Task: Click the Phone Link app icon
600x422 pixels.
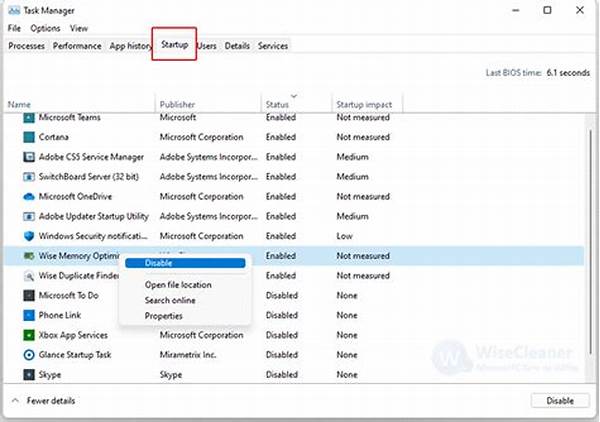Action: [x=29, y=315]
